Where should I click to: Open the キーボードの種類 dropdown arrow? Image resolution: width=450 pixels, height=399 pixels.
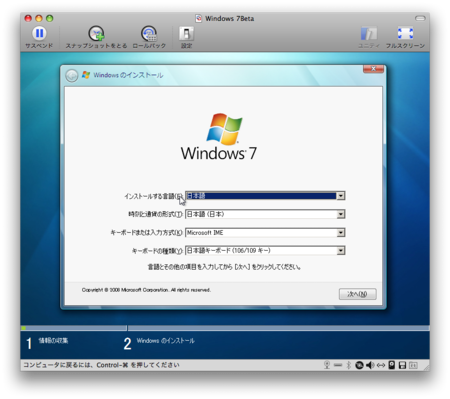point(341,251)
